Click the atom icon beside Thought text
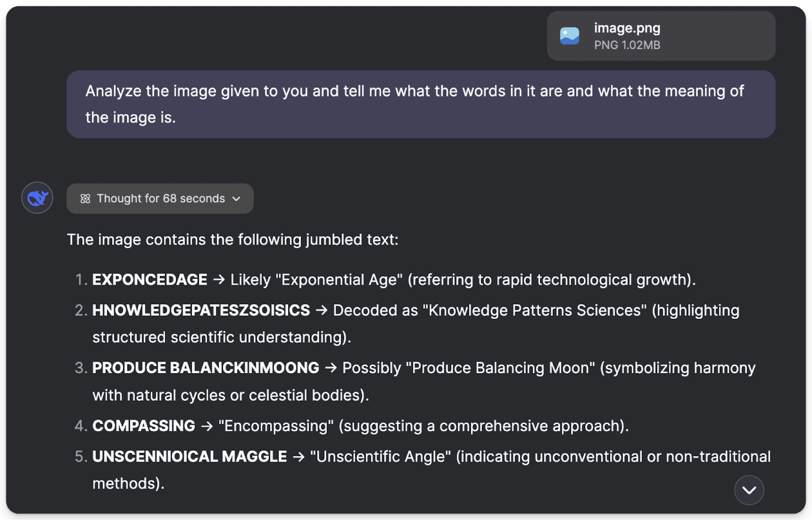This screenshot has width=812, height=520. point(85,199)
